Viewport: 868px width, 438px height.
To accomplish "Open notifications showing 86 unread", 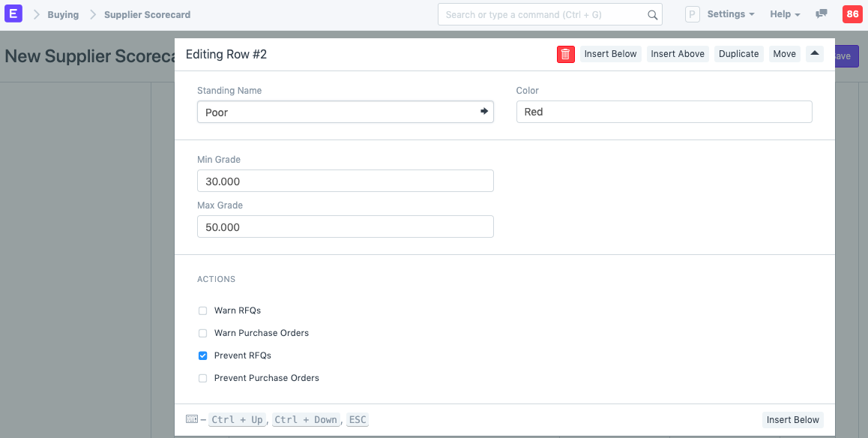I will [852, 13].
